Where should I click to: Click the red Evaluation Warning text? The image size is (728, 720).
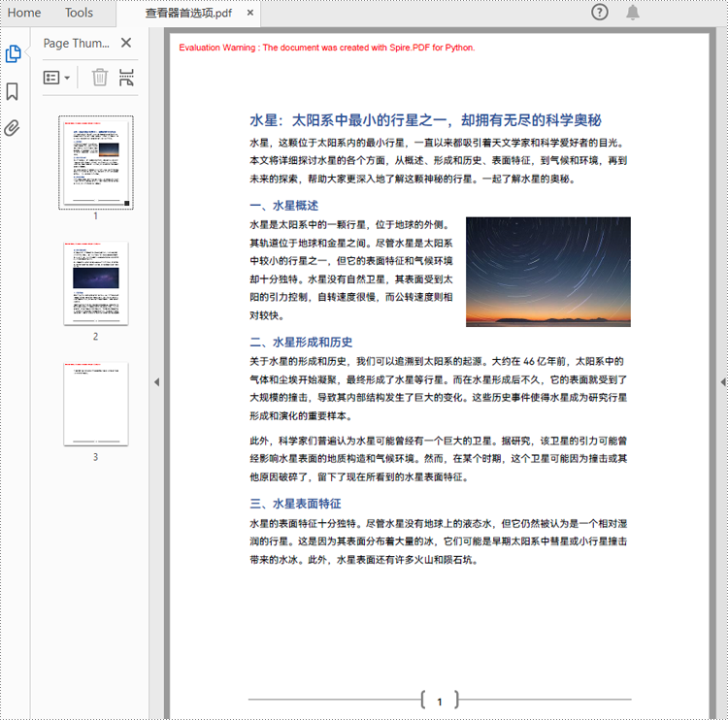click(327, 48)
